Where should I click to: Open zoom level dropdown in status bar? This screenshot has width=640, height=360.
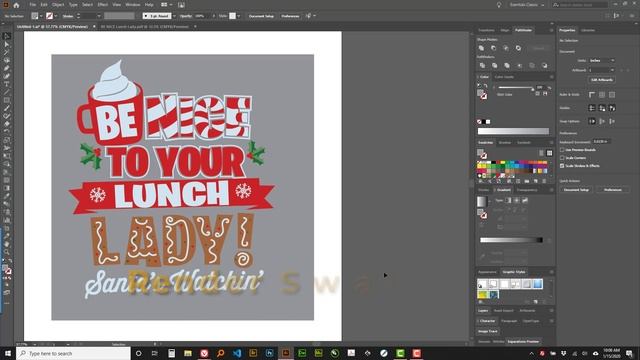pyautogui.click(x=34, y=344)
